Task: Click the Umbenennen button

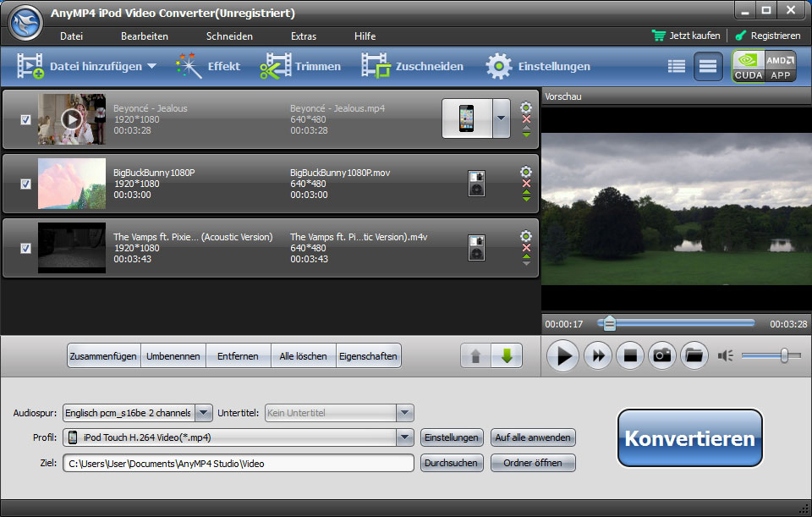Action: (173, 356)
